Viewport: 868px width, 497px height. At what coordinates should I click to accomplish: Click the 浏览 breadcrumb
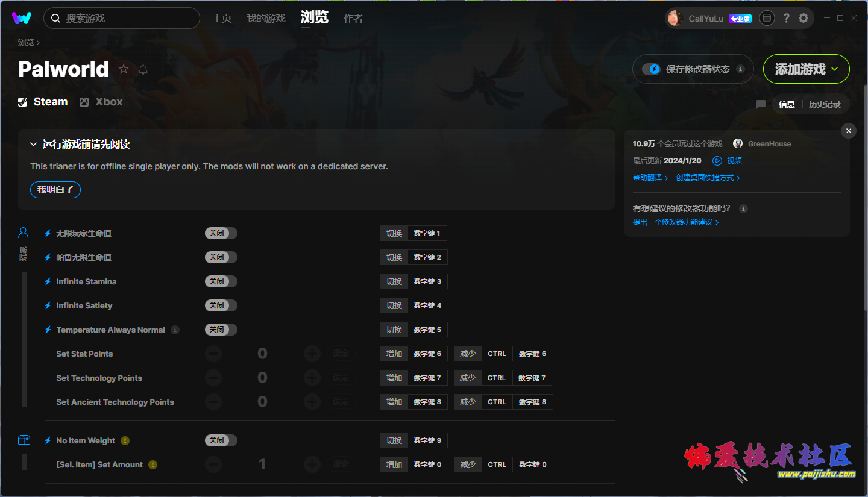pyautogui.click(x=26, y=43)
